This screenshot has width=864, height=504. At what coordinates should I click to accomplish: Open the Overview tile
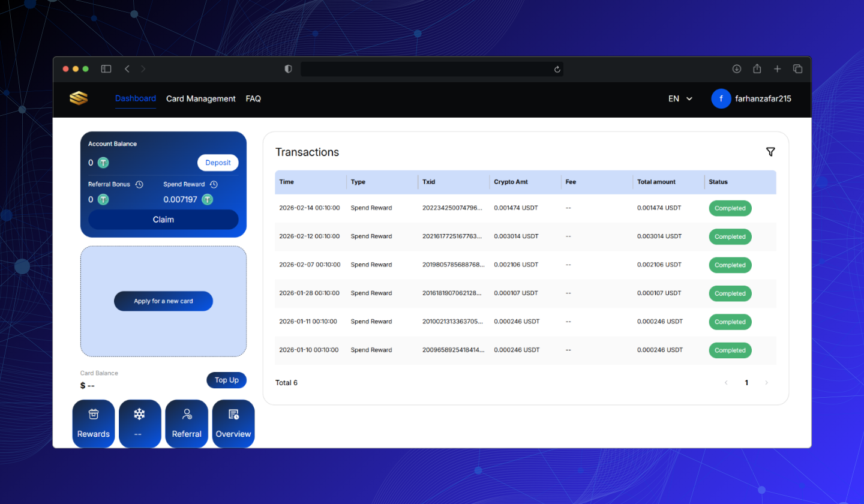[x=233, y=424]
